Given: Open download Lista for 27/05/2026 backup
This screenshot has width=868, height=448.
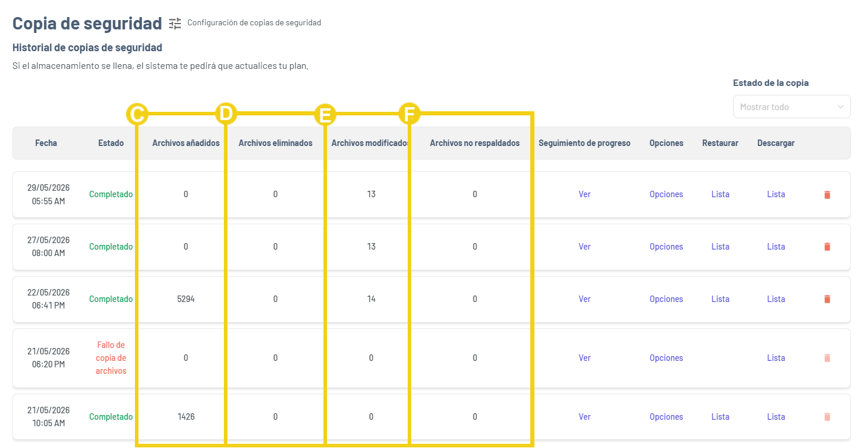Looking at the screenshot, I should point(776,247).
